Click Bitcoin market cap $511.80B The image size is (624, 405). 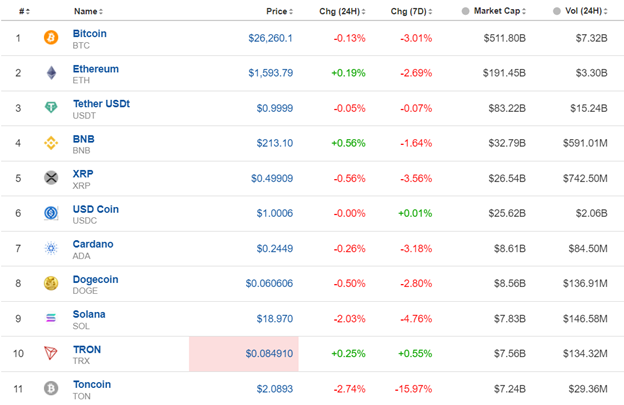pyautogui.click(x=505, y=38)
